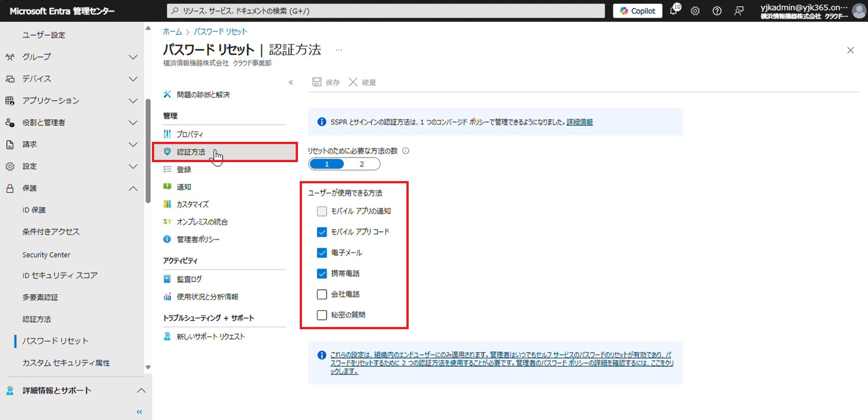Open the Copilot button
The width and height of the screenshot is (868, 420).
point(637,11)
